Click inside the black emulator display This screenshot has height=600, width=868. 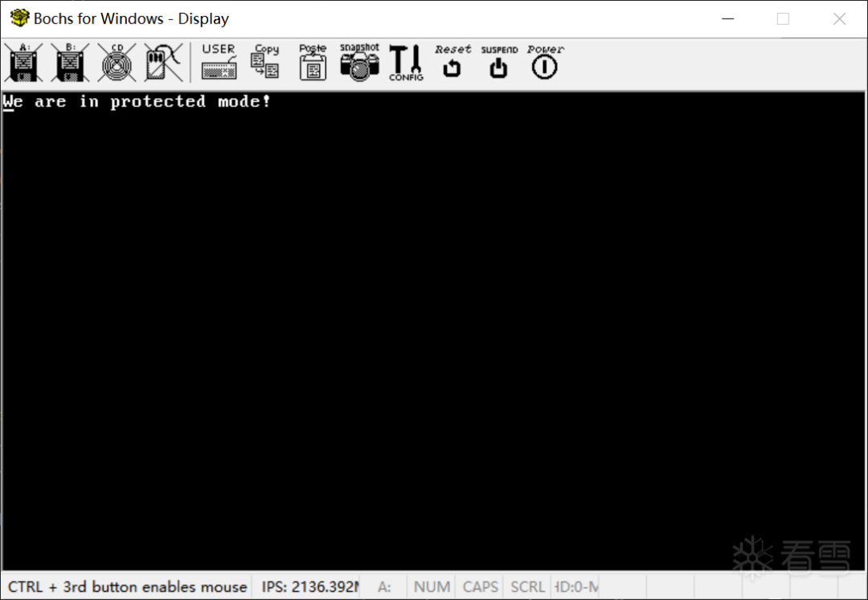pyautogui.click(x=433, y=332)
